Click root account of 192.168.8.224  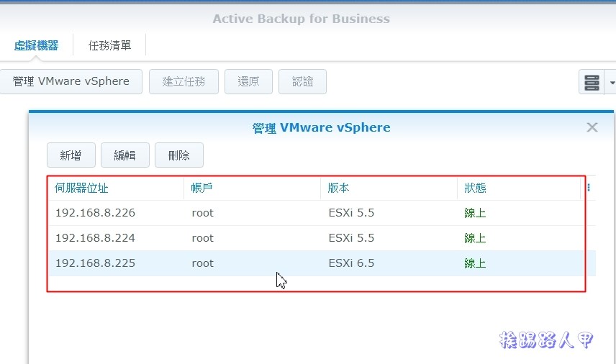[x=203, y=238]
